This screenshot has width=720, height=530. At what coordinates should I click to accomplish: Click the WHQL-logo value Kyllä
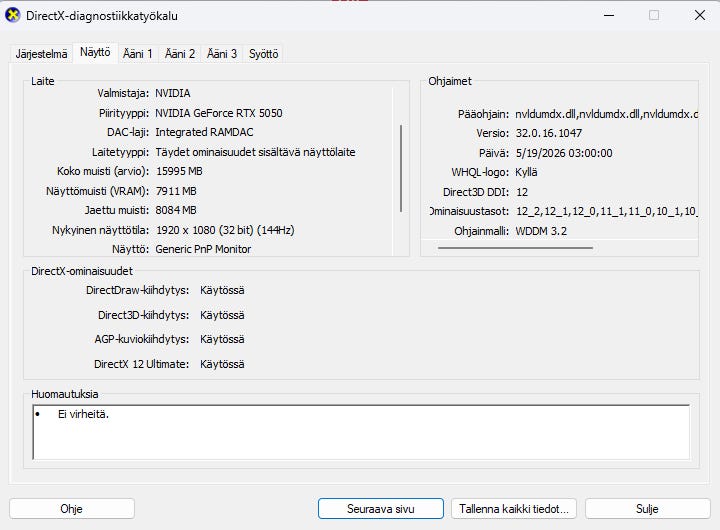click(x=526, y=172)
